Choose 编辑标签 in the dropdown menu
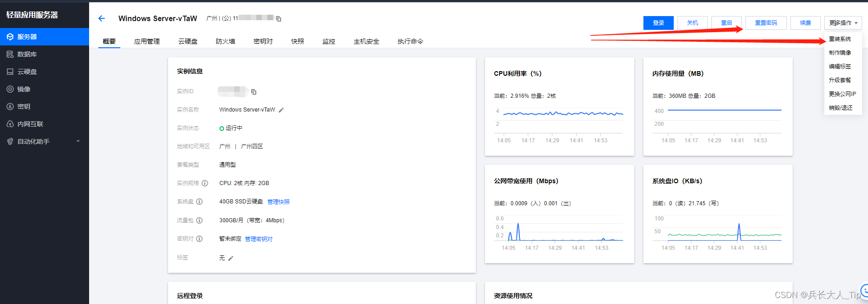Viewport: 868px width, 304px height. coord(840,67)
